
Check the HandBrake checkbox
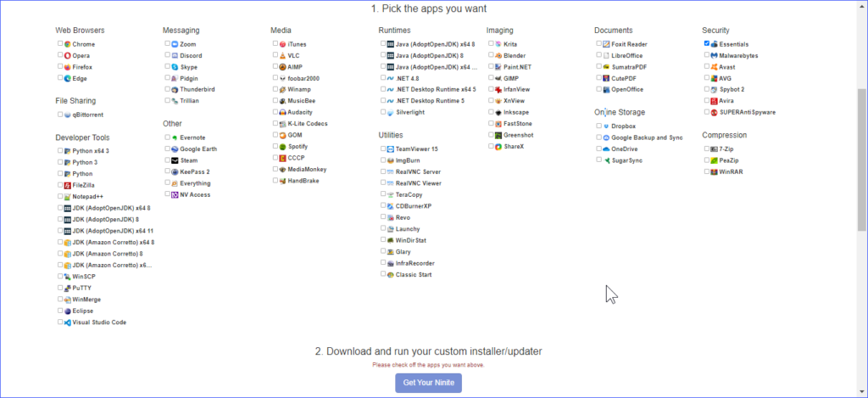pos(275,180)
